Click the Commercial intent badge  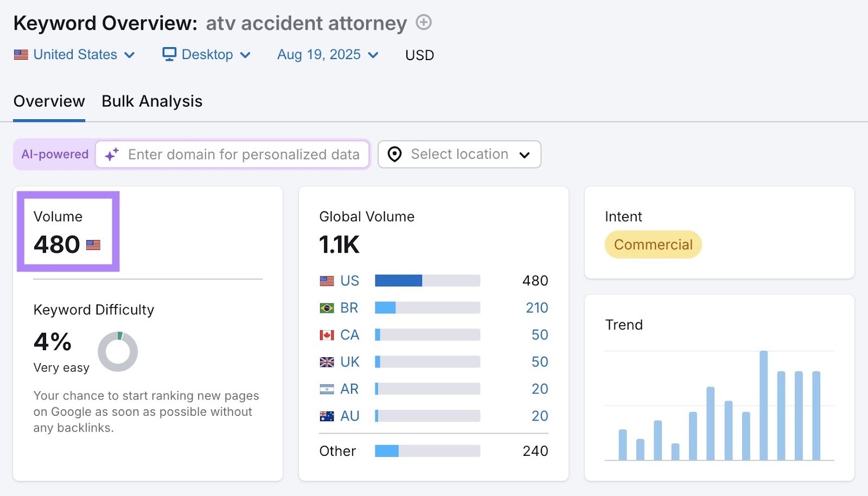[653, 244]
